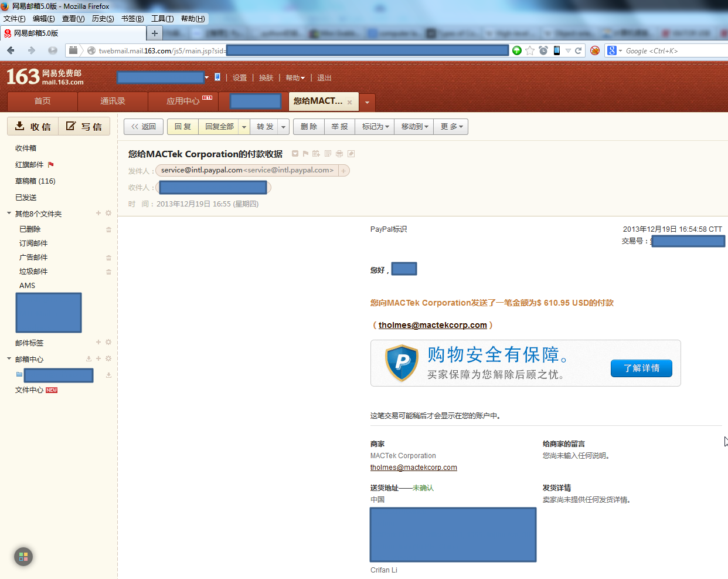The width and height of the screenshot is (728, 579).
Task: Click the Firefox forward arrow button
Action: pyautogui.click(x=31, y=50)
